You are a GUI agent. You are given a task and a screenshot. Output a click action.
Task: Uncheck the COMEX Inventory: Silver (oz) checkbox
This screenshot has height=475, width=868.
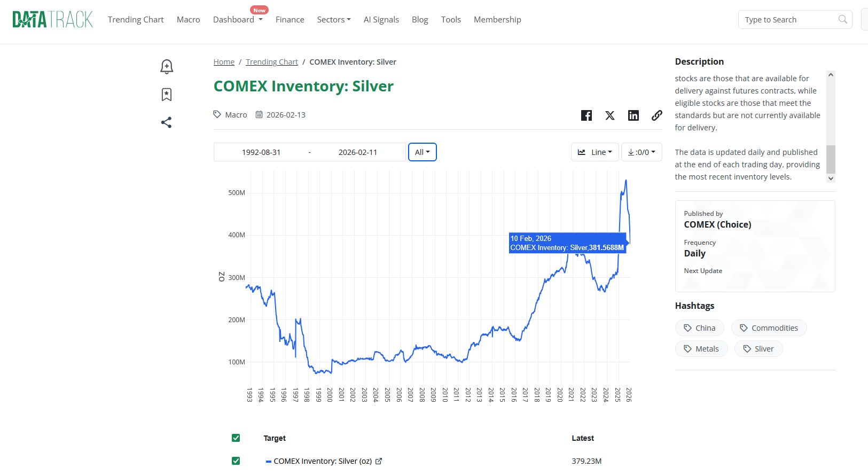tap(236, 461)
